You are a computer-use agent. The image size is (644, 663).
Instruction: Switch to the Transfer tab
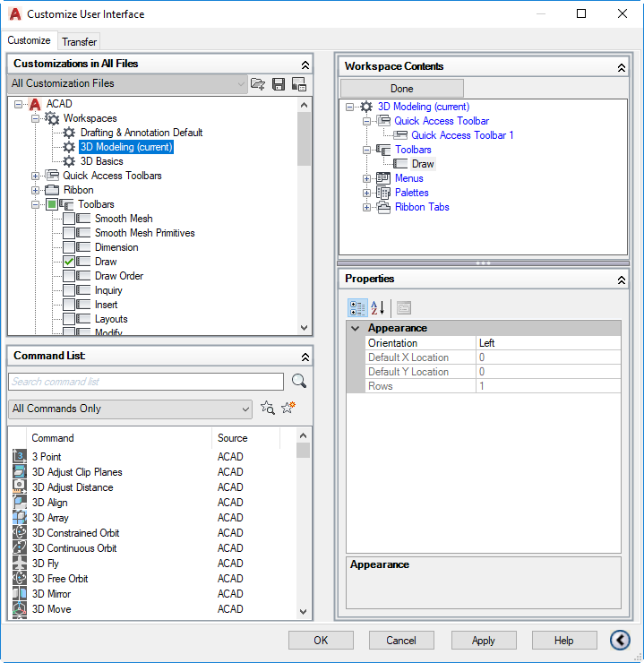click(x=79, y=42)
